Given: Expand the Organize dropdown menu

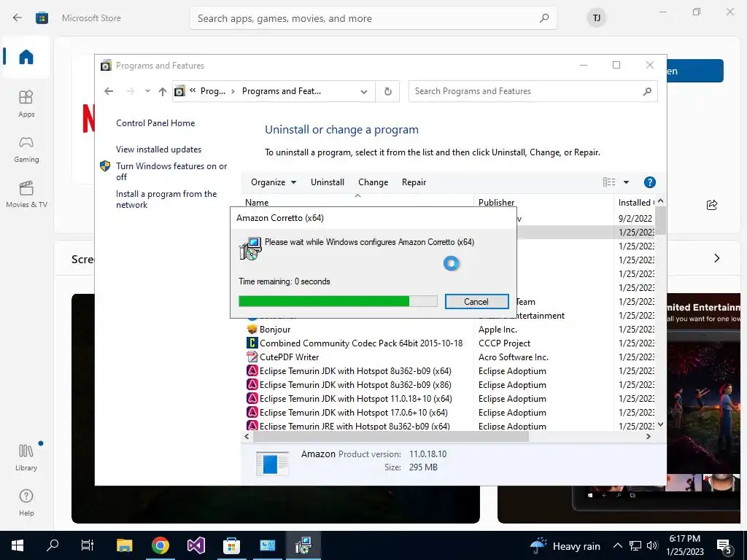Looking at the screenshot, I should click(274, 182).
